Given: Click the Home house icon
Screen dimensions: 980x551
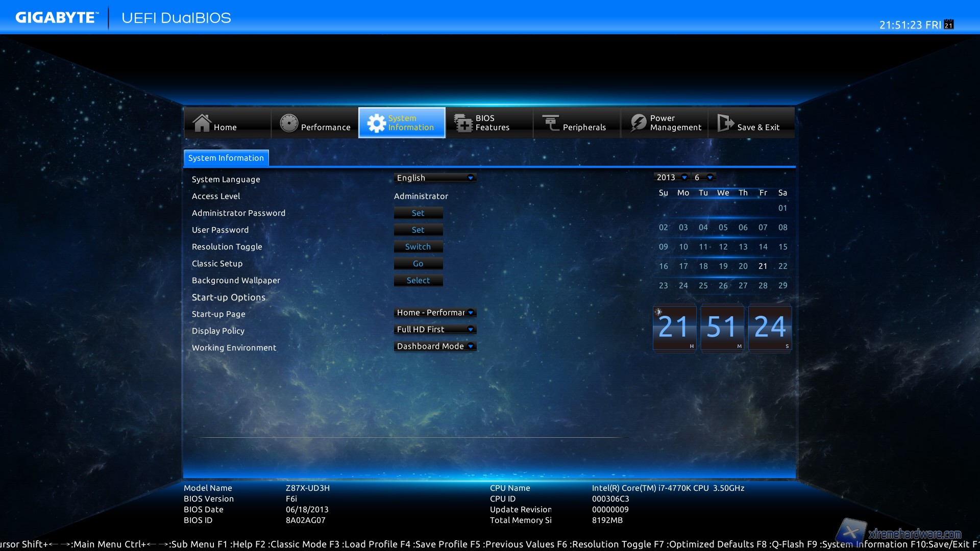Looking at the screenshot, I should pos(202,123).
